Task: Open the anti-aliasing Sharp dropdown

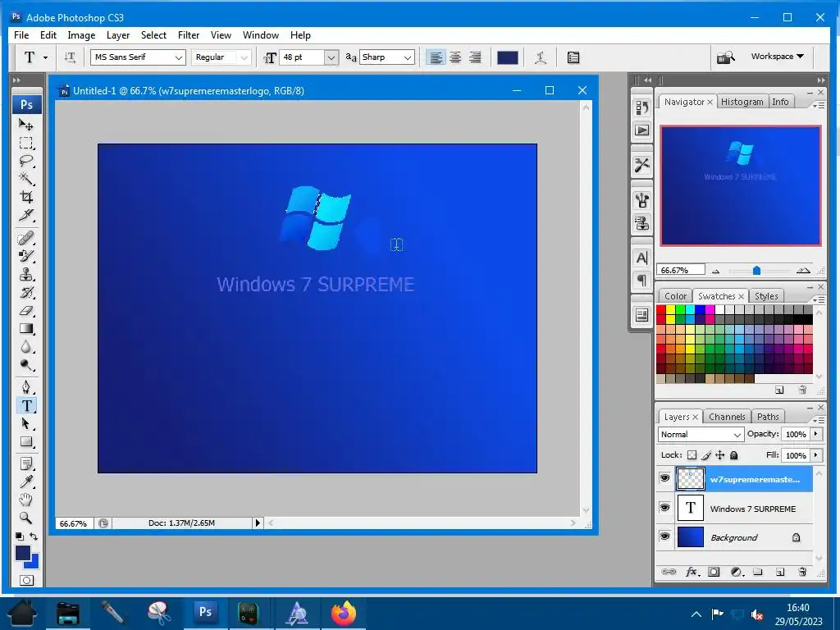Action: pyautogui.click(x=408, y=57)
